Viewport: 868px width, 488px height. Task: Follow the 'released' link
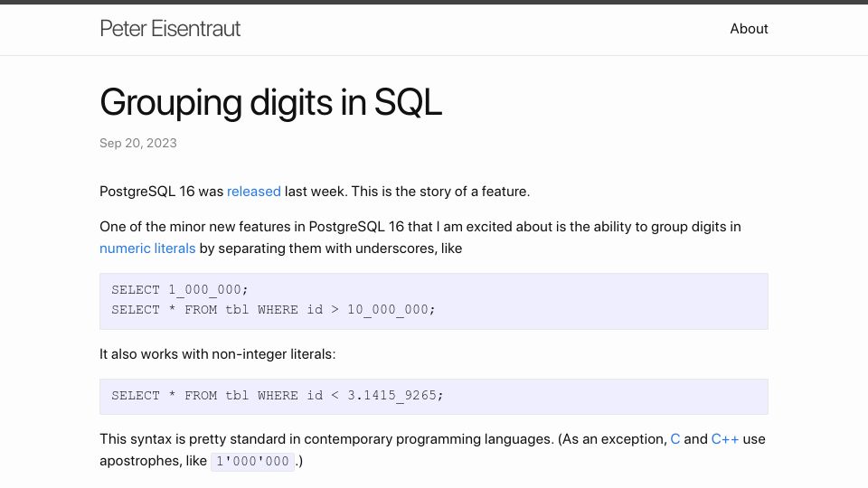253,192
